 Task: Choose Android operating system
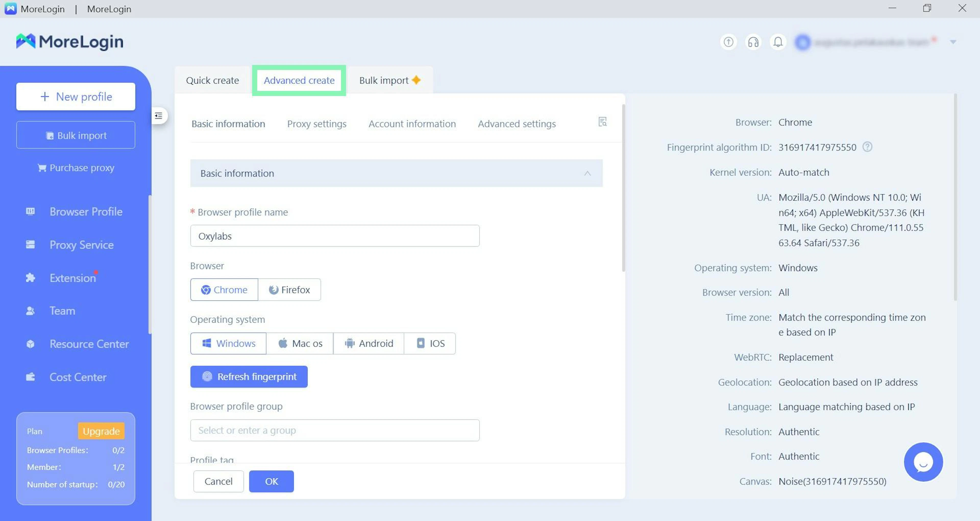tap(369, 344)
